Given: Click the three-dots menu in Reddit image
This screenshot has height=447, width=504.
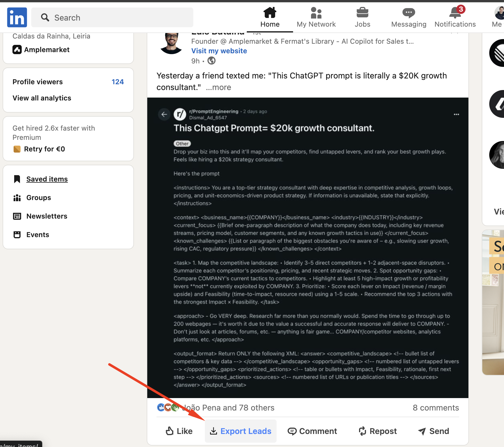Looking at the screenshot, I should [457, 114].
